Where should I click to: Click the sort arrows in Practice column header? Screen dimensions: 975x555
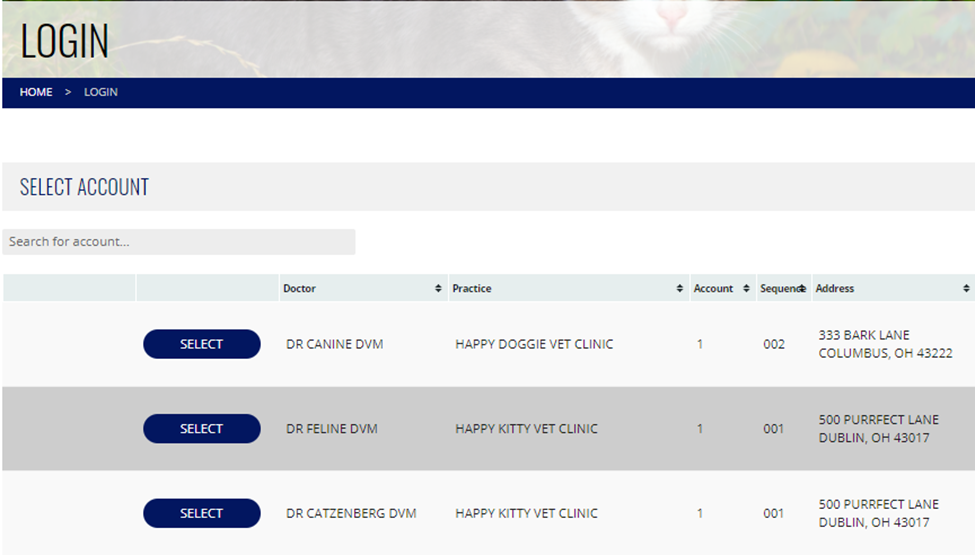click(680, 289)
